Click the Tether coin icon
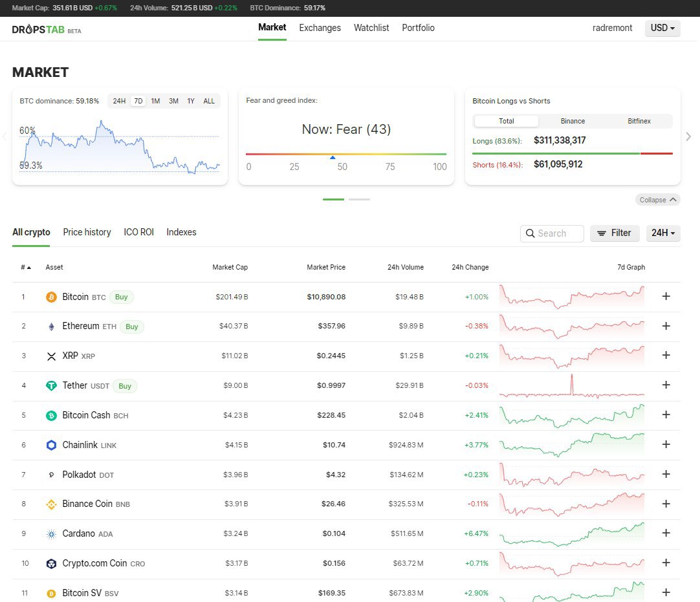The width and height of the screenshot is (700, 602). click(x=51, y=386)
